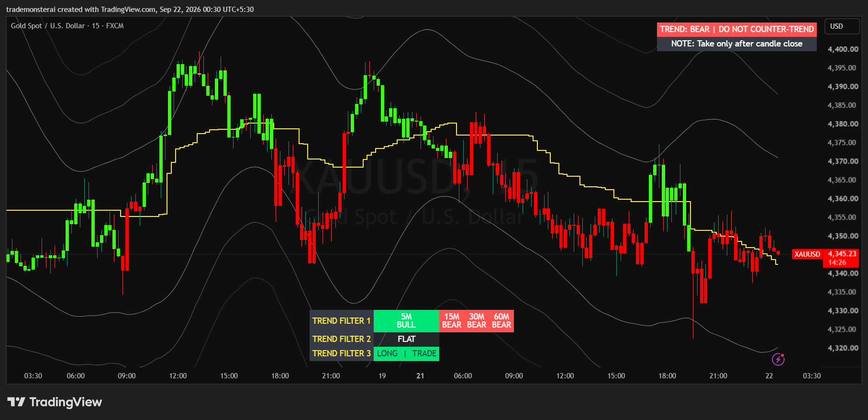This screenshot has height=420, width=868.
Task: Click the date 19 on time axis
Action: click(382, 376)
